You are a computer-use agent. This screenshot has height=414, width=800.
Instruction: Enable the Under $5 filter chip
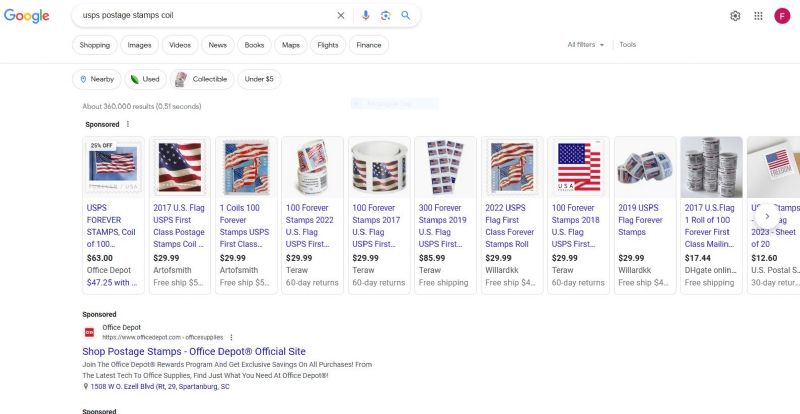[259, 79]
